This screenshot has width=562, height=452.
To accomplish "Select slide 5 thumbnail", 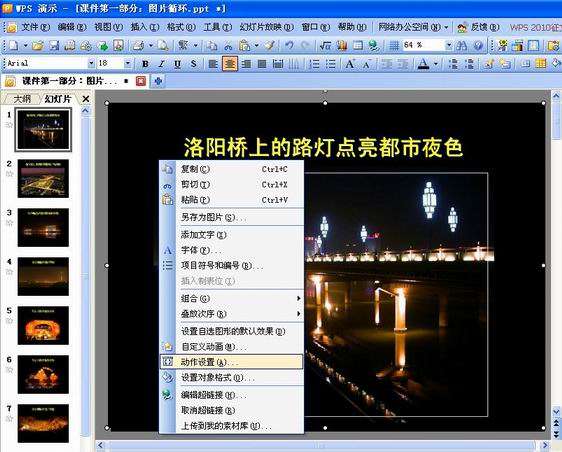I will point(43,325).
